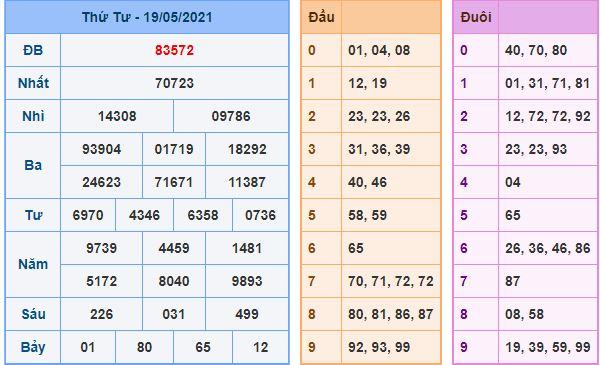Select the number 226 in Sáu row
This screenshot has width=600, height=365.
click(x=102, y=314)
